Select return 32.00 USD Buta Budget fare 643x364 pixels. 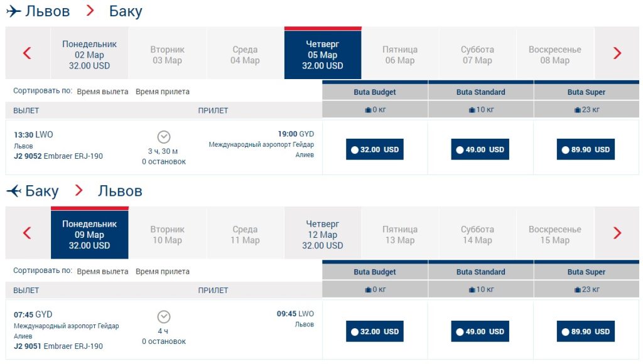click(x=375, y=331)
